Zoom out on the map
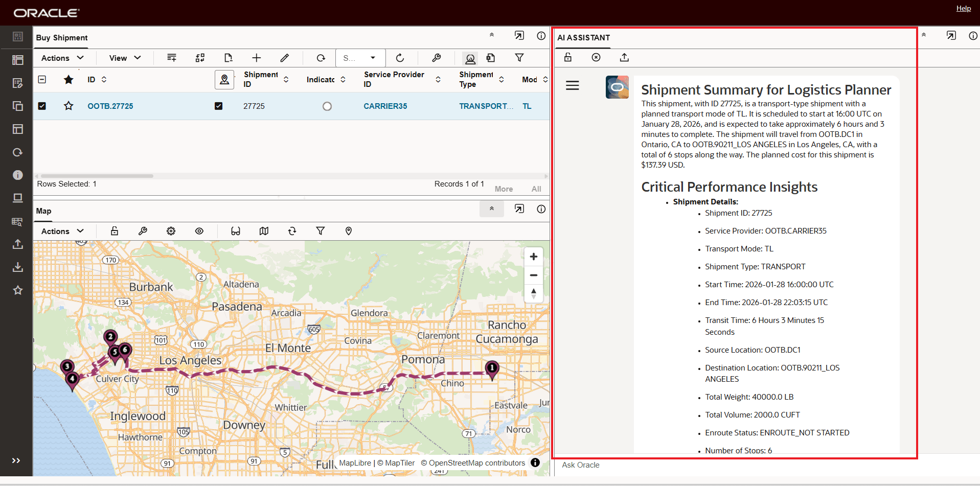 534,275
